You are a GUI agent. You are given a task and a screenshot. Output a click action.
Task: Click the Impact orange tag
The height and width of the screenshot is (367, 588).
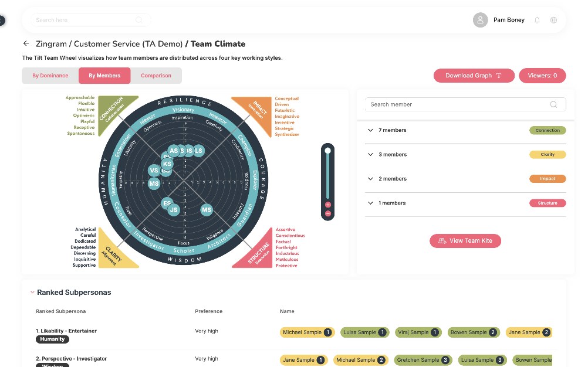548,179
